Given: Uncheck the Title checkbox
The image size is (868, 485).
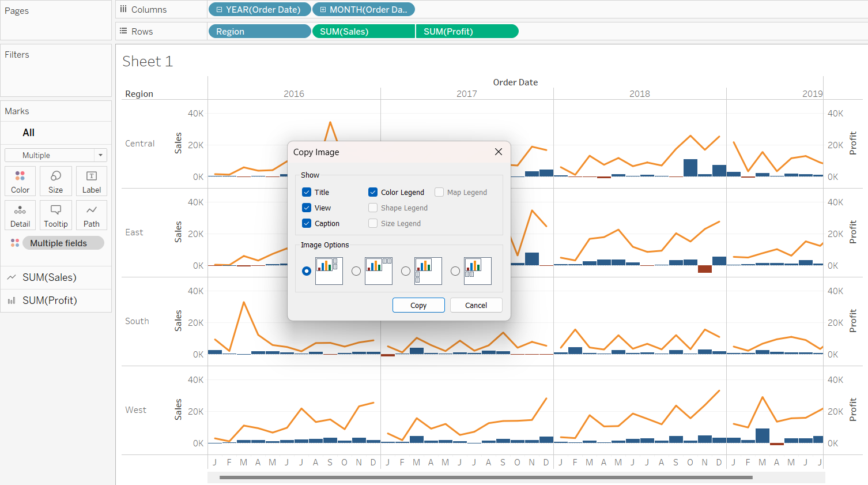Looking at the screenshot, I should [307, 192].
